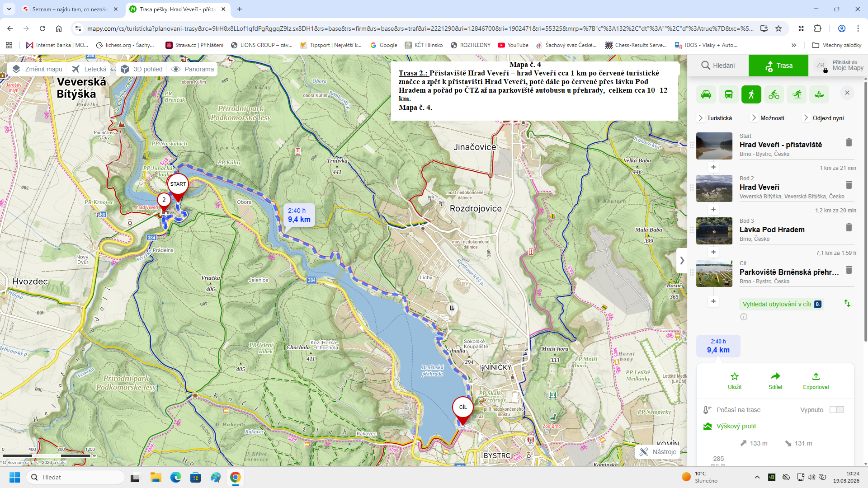Expand the Možnosti options
This screenshot has width=868, height=488.
pos(768,118)
